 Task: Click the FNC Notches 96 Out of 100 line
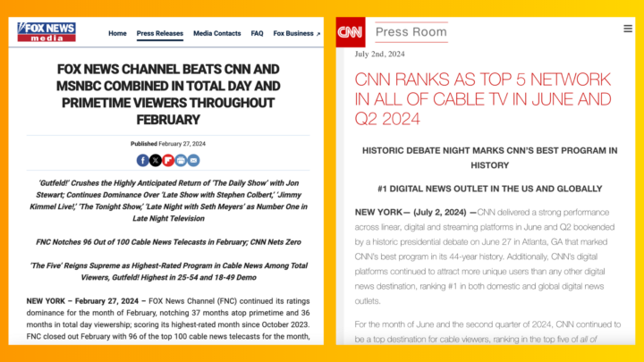click(168, 242)
